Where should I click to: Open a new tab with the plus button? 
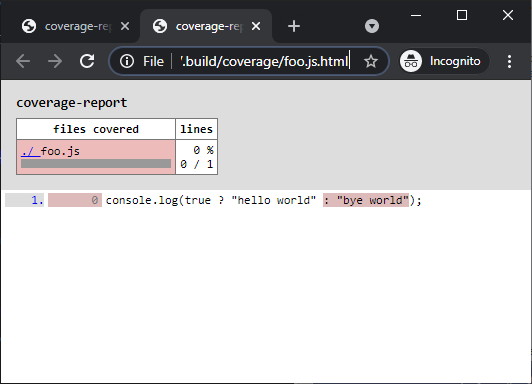(294, 26)
